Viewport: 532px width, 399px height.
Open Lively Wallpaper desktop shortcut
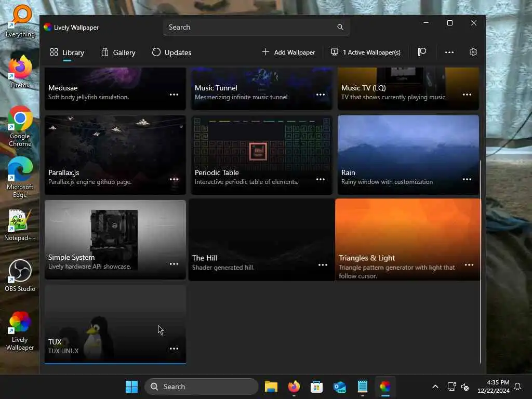[x=20, y=331]
